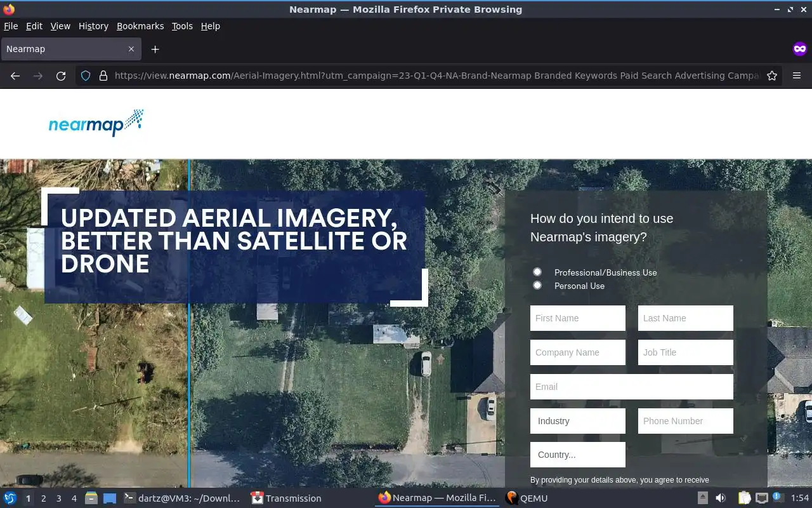Switch to workspace 2 in the pager

(44, 498)
